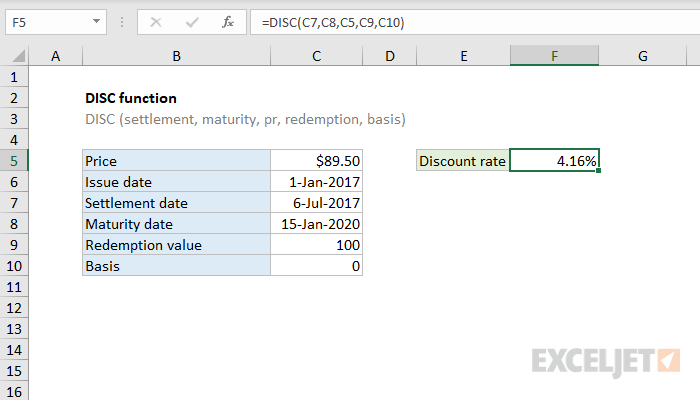
Task: Select the redemption value 100 cell
Action: [317, 245]
